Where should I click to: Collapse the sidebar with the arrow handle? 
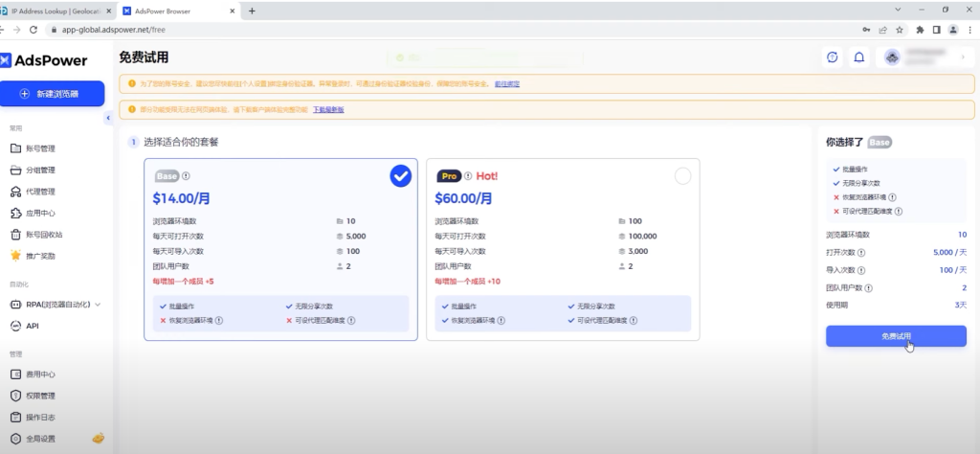tap(108, 118)
